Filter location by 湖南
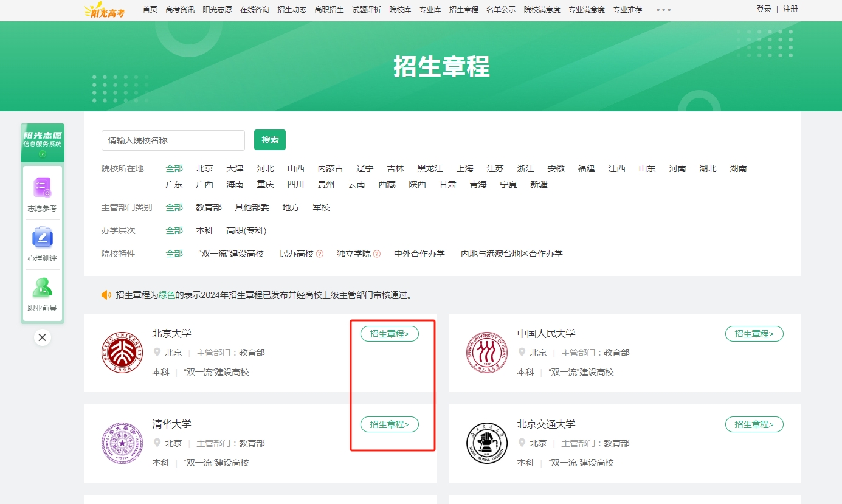Screen dimensions: 842x504 click(739, 168)
